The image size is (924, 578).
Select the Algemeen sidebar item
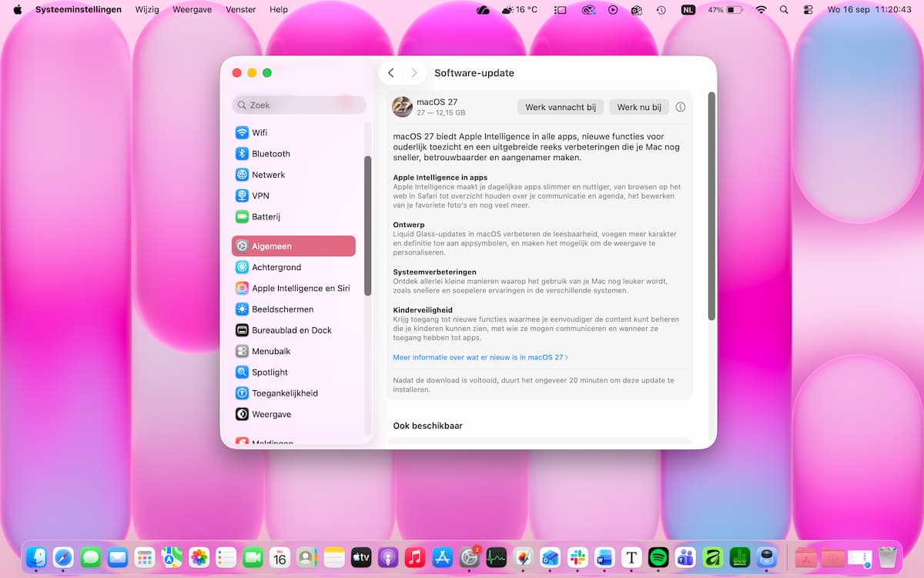tap(293, 246)
